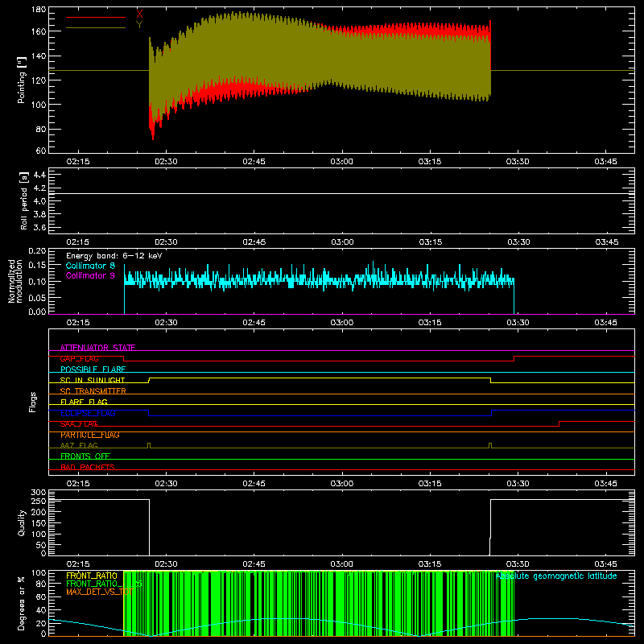Click the GAP_FLAG rising step near 03:29
This screenshot has width=644, height=644.
coord(514,358)
